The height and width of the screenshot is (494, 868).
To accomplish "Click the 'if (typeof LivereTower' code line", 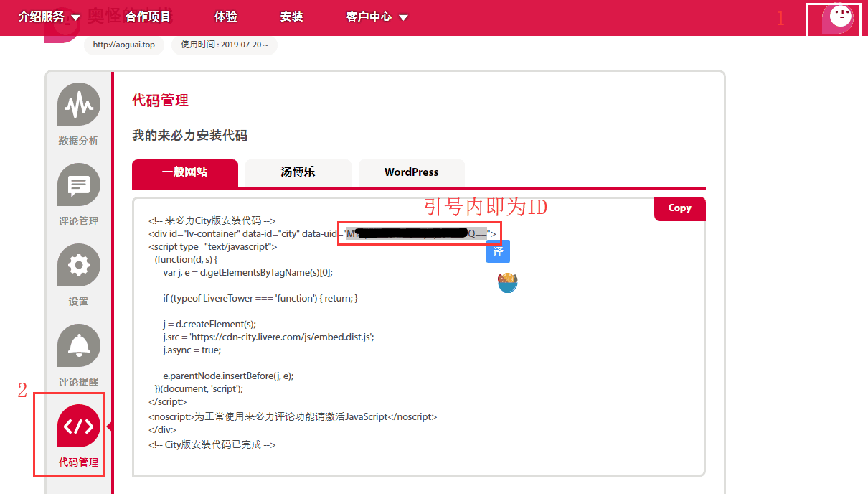I will coord(260,298).
